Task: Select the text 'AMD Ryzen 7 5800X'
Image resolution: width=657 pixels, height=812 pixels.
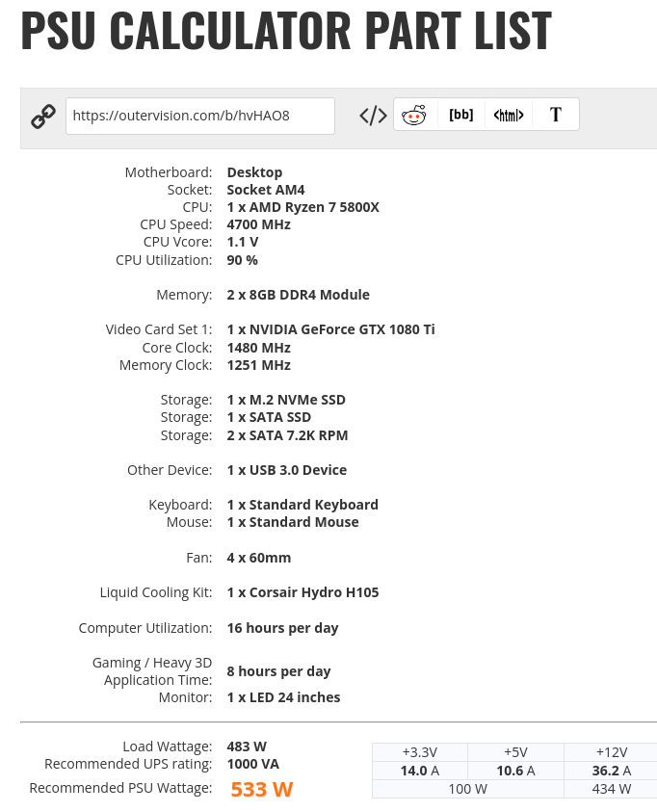Action: [314, 207]
